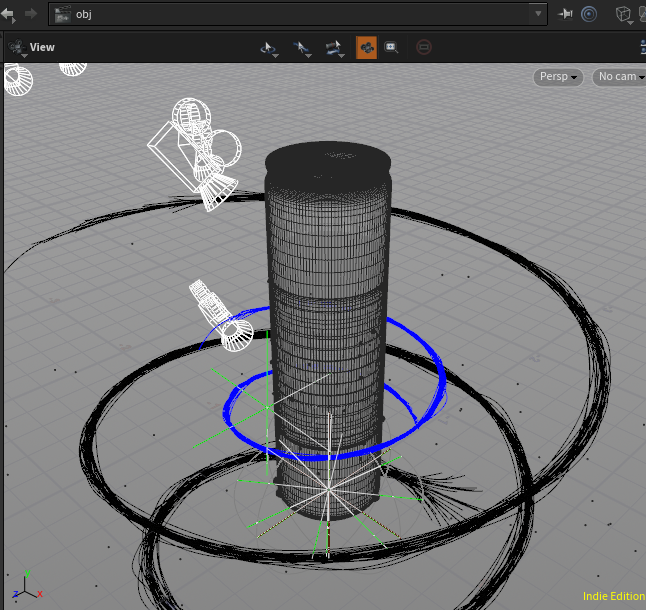Expand the path history dropdown arrow
Viewport: 646px width, 610px height.
[539, 14]
